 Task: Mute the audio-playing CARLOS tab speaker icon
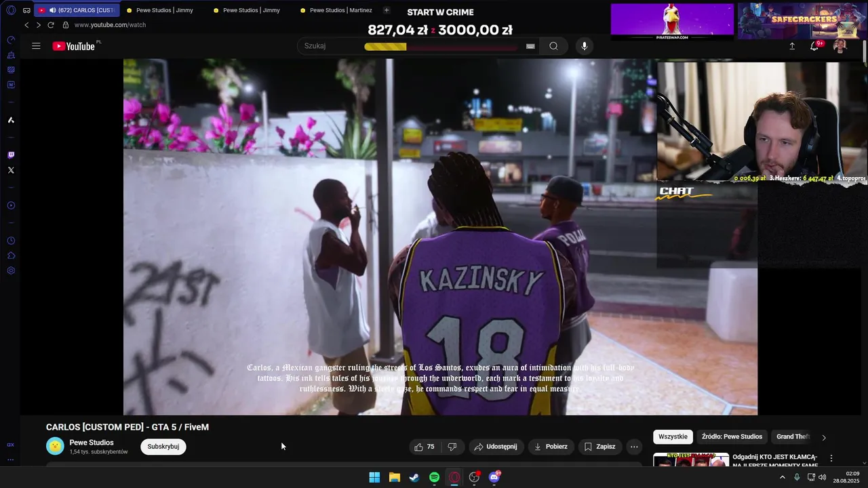point(52,10)
